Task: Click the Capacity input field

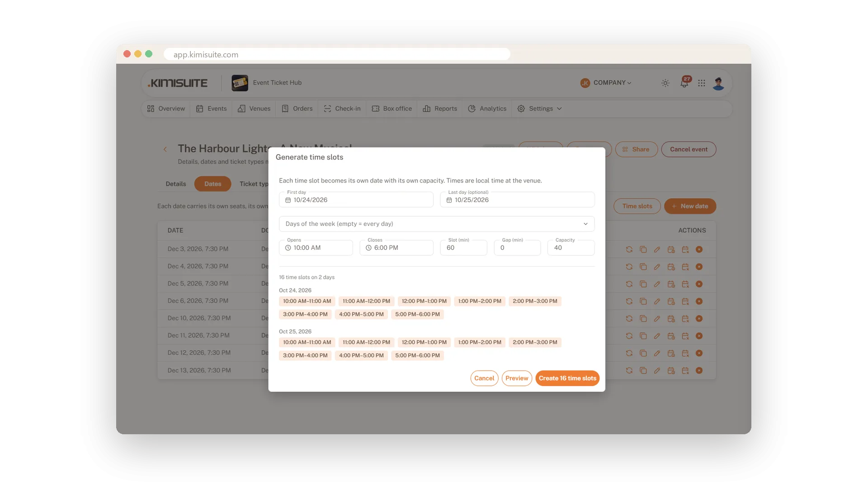Action: pyautogui.click(x=571, y=248)
